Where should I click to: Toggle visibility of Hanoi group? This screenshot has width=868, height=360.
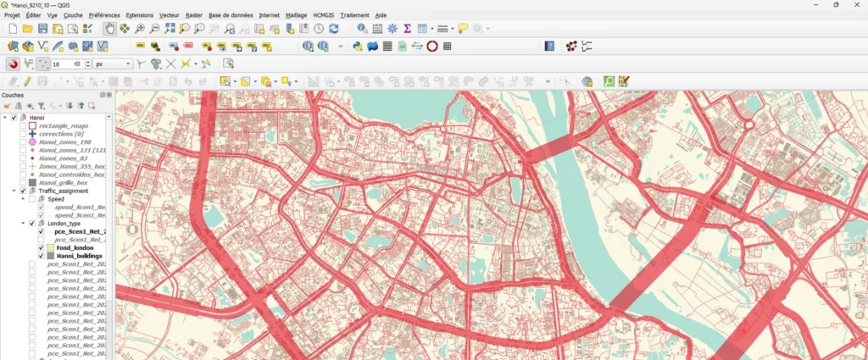click(14, 118)
